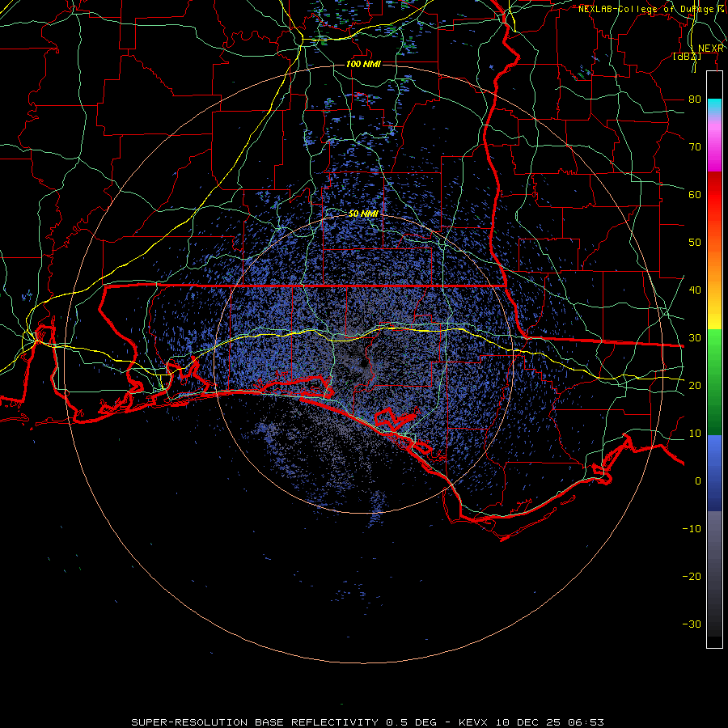The width and height of the screenshot is (728, 728).
Task: Select the 20 value on dBZ scale
Action: coord(695,386)
